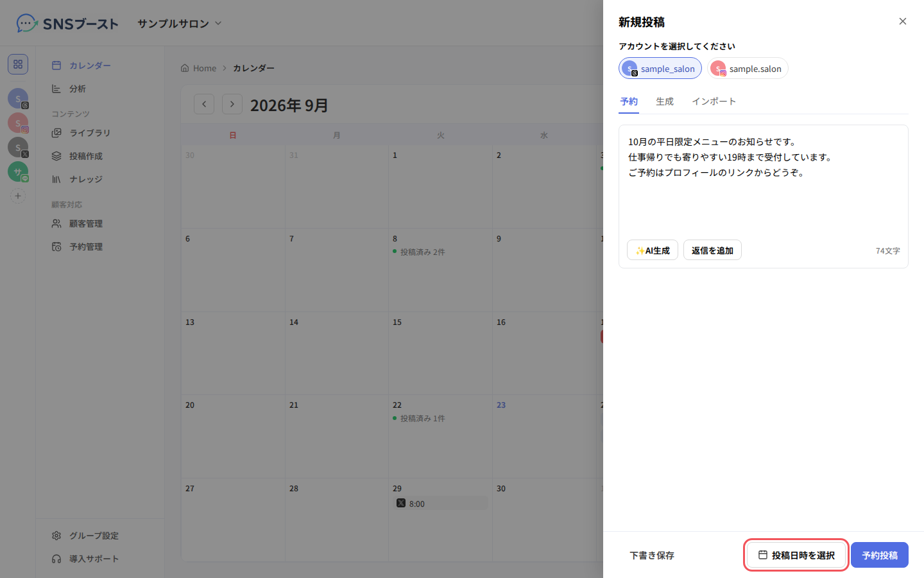Open グループ設定 in the sidebar

click(x=100, y=536)
